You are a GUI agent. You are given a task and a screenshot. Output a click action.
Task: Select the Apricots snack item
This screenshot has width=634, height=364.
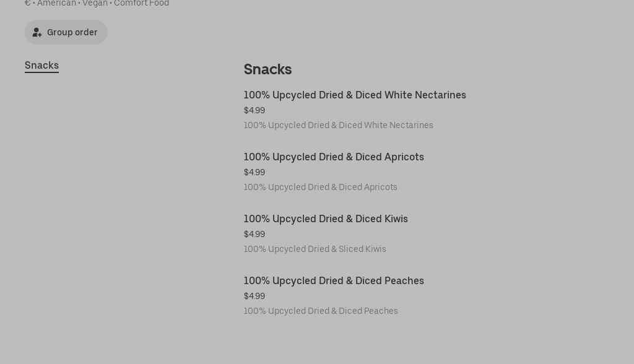click(334, 157)
